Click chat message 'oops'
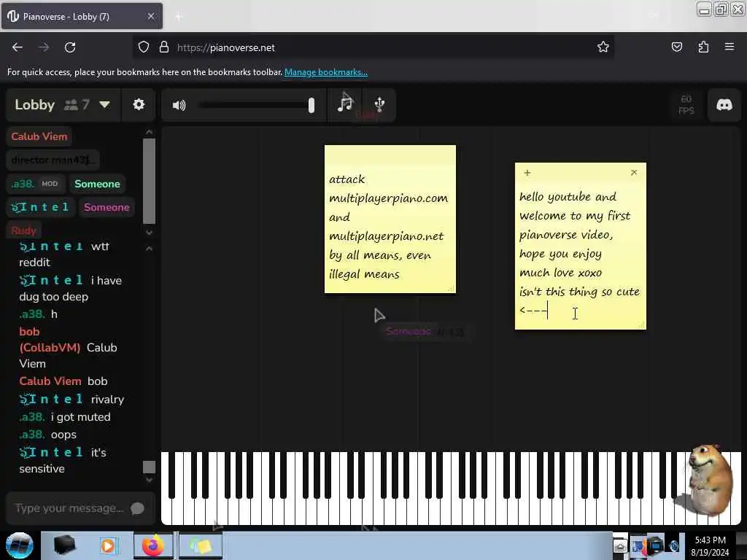 [x=63, y=435]
